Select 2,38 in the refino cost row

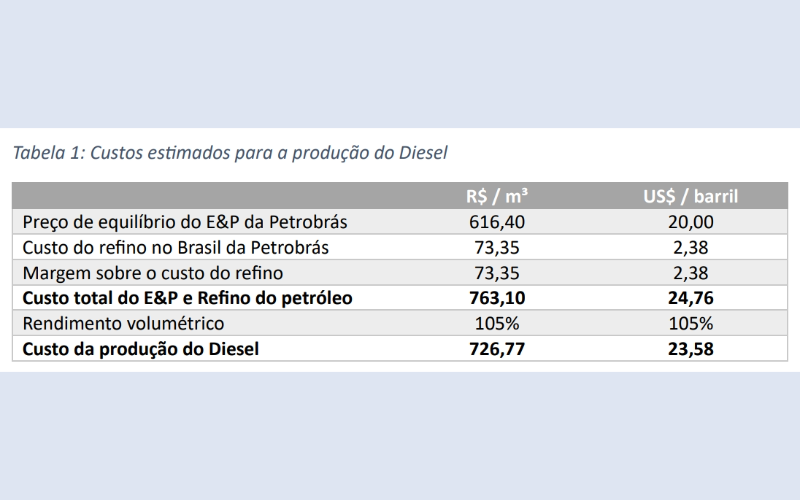point(691,247)
